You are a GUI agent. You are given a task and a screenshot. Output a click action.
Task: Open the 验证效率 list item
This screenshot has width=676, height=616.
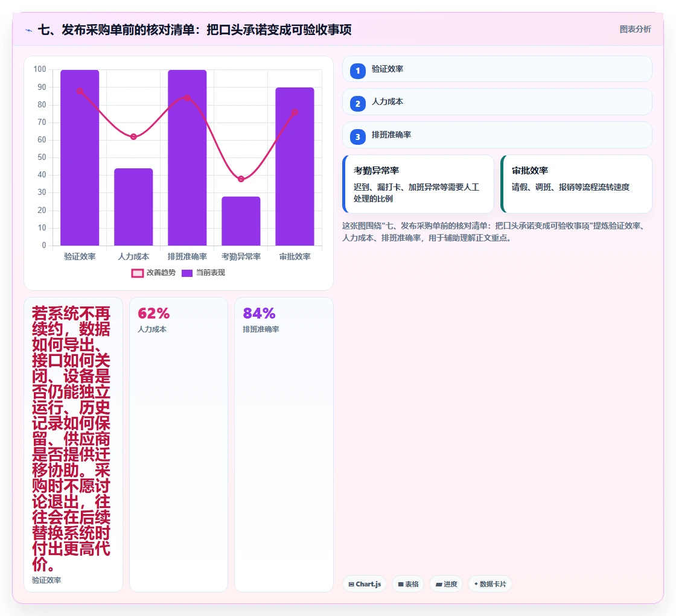point(497,69)
